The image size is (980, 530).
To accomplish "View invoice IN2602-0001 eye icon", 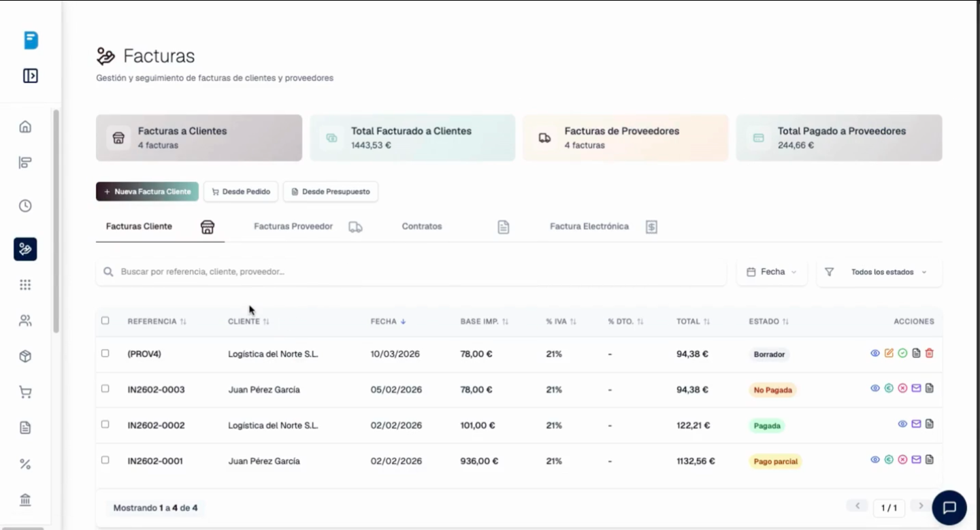I will point(875,460).
